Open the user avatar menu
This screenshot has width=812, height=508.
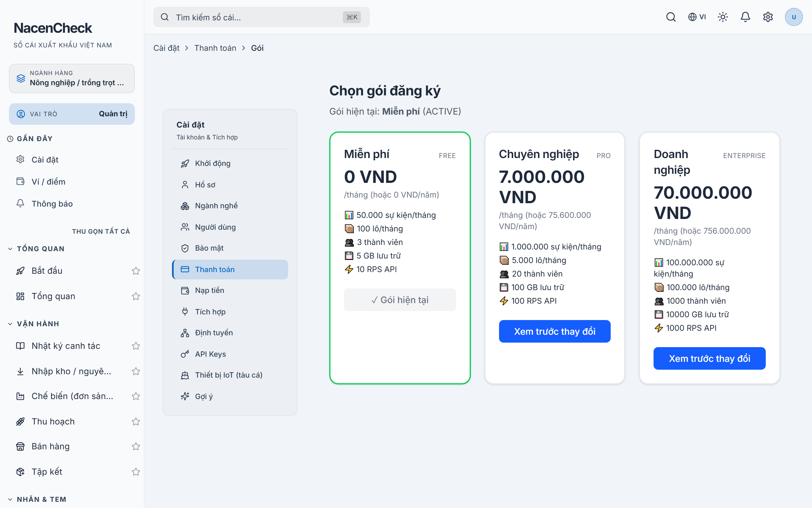pos(794,17)
